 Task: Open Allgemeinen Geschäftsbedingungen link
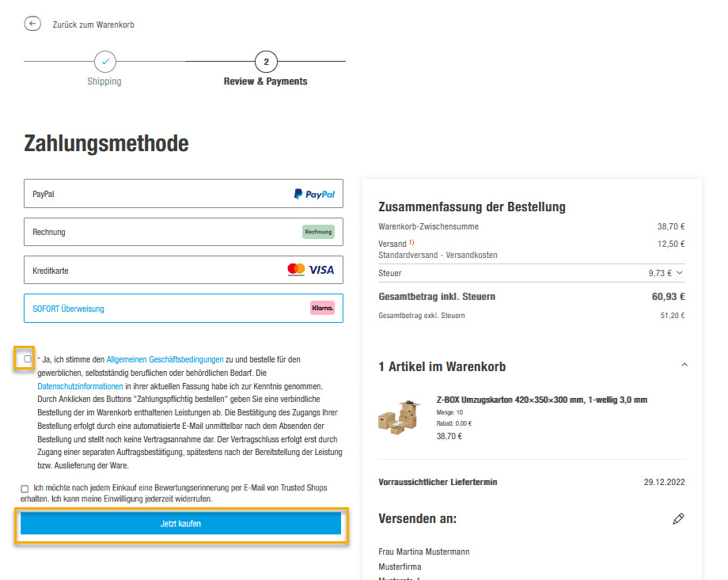[165, 359]
